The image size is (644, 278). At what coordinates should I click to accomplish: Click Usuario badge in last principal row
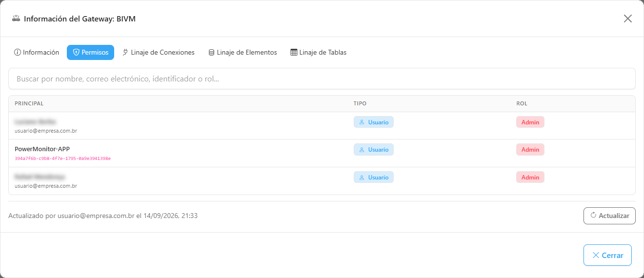point(374,177)
